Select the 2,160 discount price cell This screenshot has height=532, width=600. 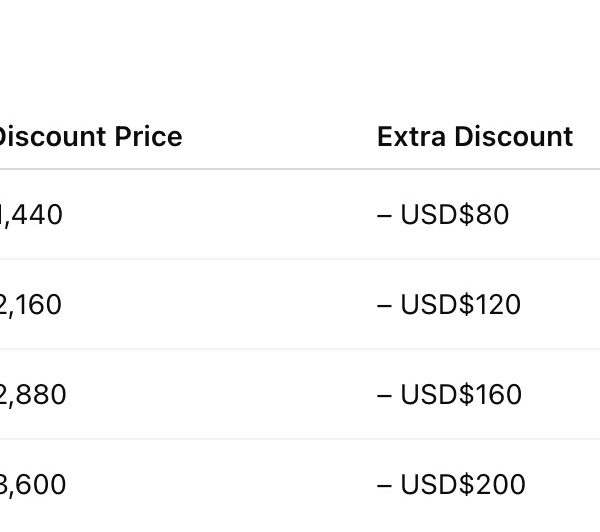pyautogui.click(x=31, y=305)
